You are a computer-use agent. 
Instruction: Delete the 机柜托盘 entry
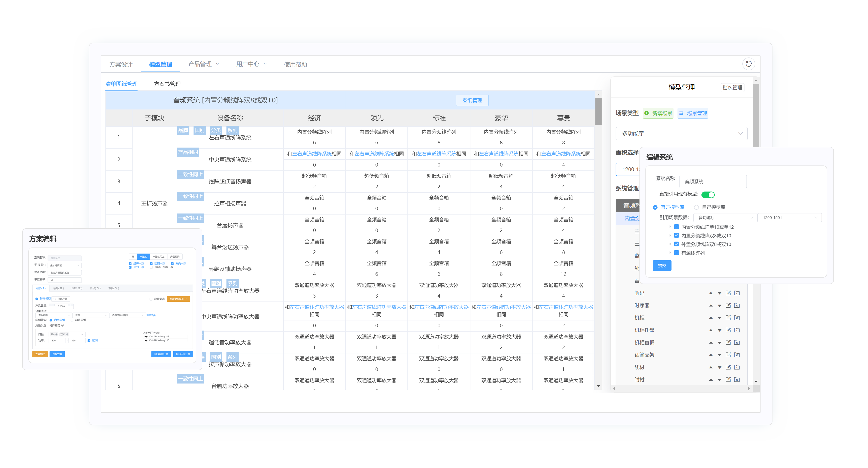(737, 330)
